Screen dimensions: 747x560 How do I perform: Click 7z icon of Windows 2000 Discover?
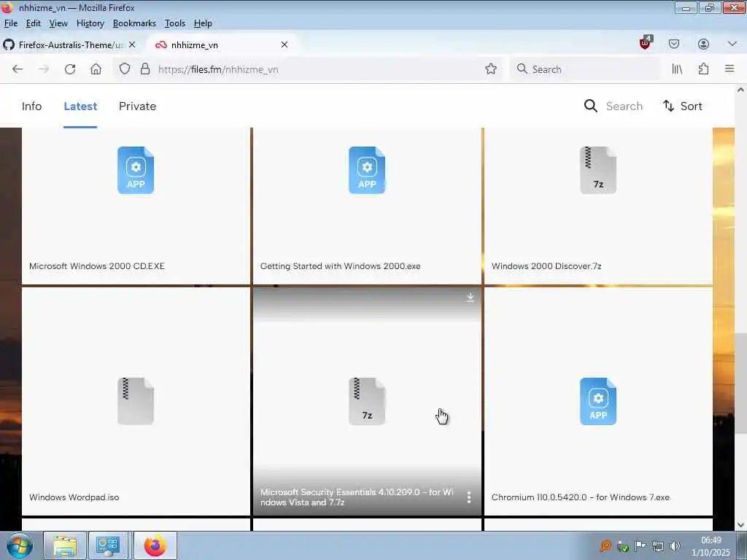point(598,170)
